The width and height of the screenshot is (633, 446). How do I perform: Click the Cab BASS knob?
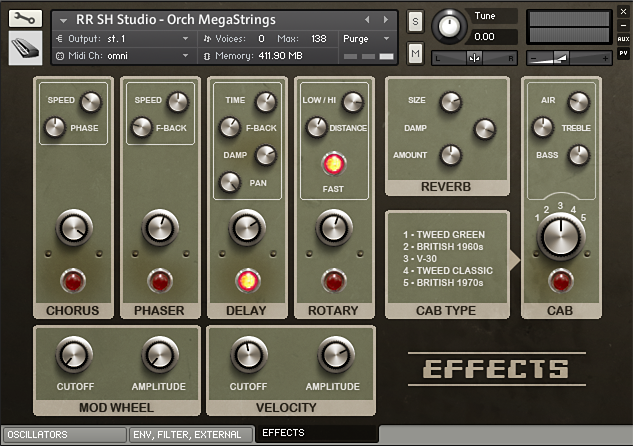[x=579, y=155]
